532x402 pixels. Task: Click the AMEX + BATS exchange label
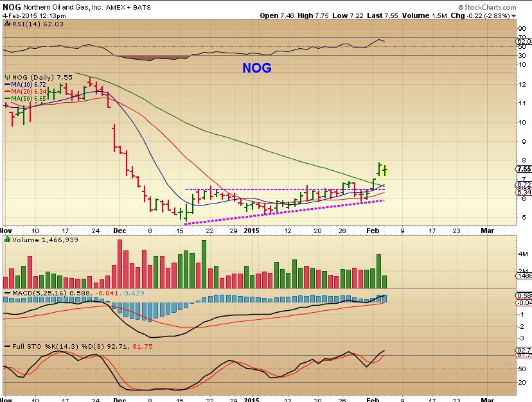(129, 7)
